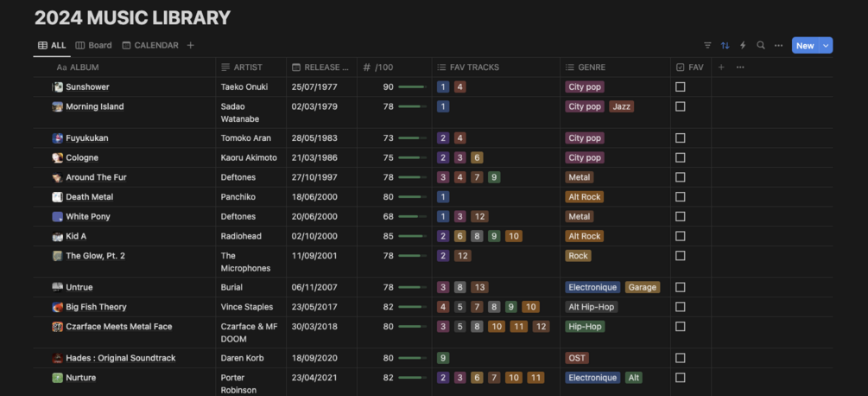Open the Kid A album page
This screenshot has width=868, height=396.
[76, 237]
